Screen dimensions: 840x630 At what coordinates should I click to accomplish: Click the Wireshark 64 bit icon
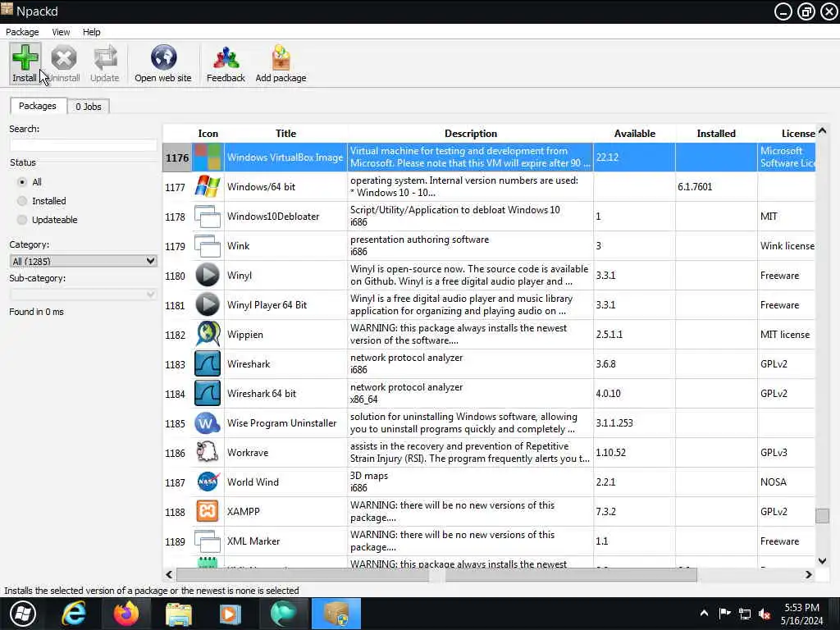208,393
